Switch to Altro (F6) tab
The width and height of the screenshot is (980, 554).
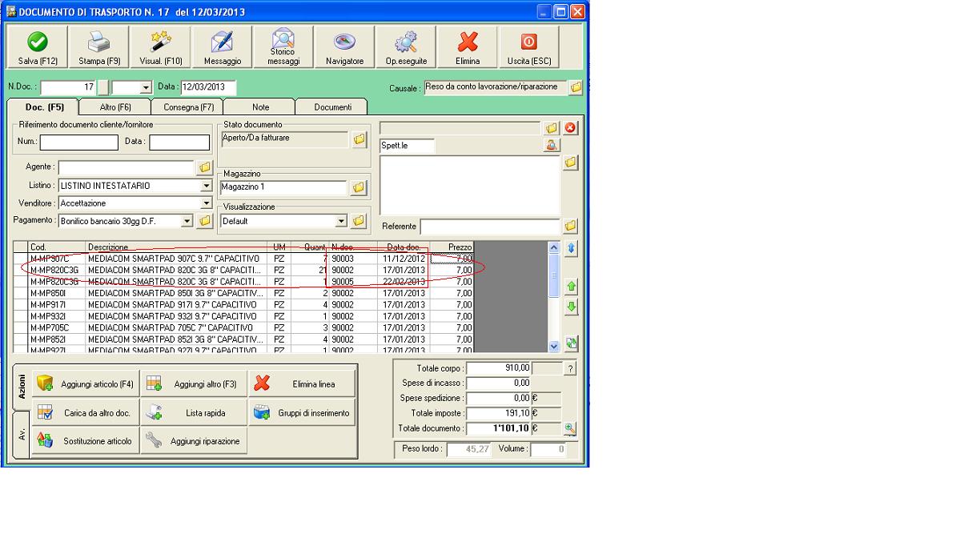coord(115,106)
